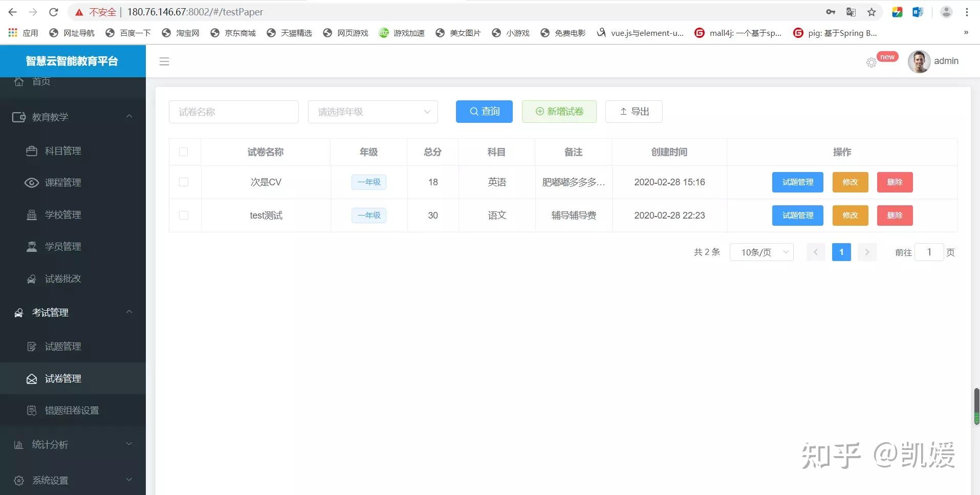Open 试卷批改 from sidebar
The height and width of the screenshot is (495, 980).
pyautogui.click(x=62, y=278)
